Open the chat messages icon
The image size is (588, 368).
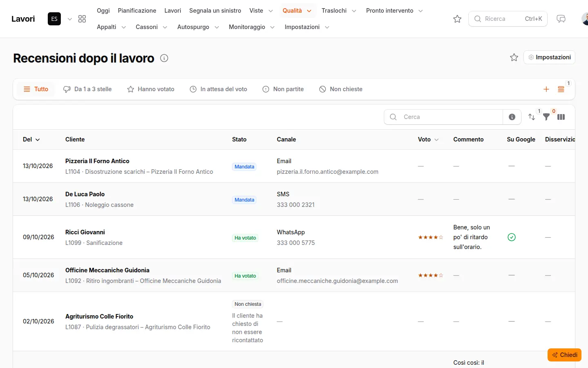tap(561, 19)
